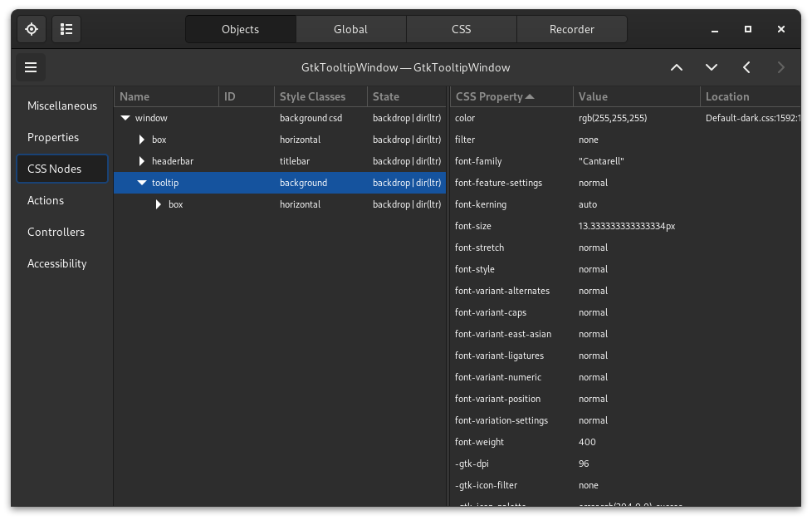Select the tooltip tree row
Image resolution: width=812 pixels, height=520 pixels.
[x=280, y=183]
